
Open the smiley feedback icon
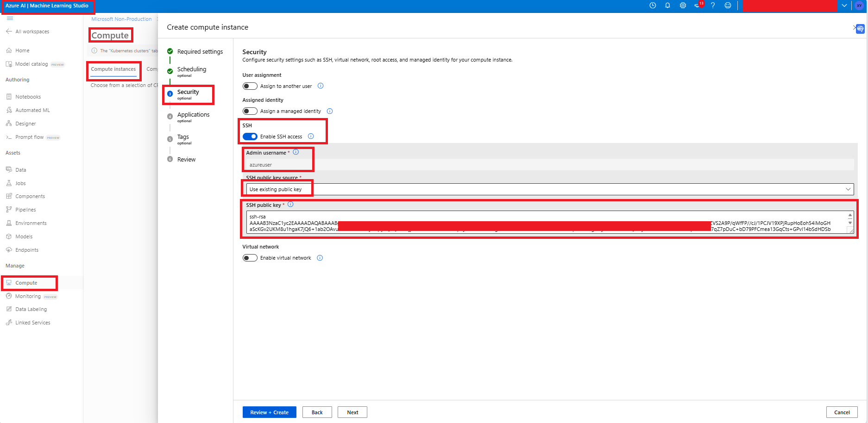[x=728, y=5]
